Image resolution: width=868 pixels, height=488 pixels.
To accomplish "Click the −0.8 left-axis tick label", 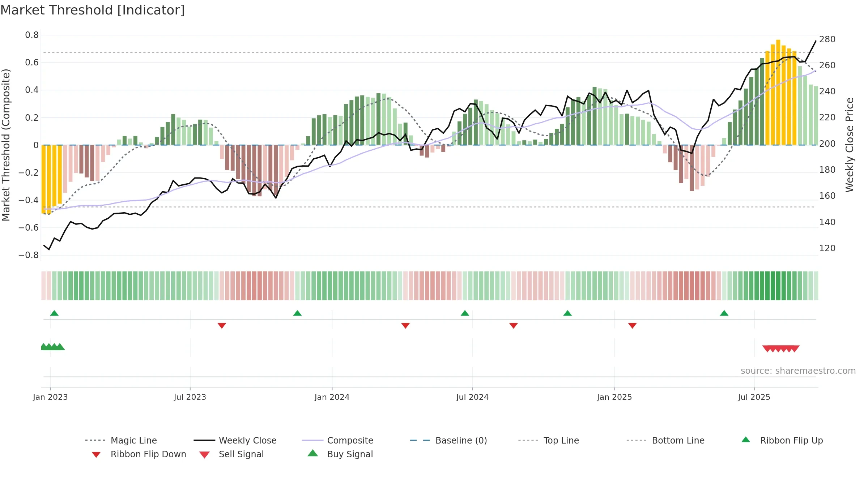I will click(x=29, y=255).
